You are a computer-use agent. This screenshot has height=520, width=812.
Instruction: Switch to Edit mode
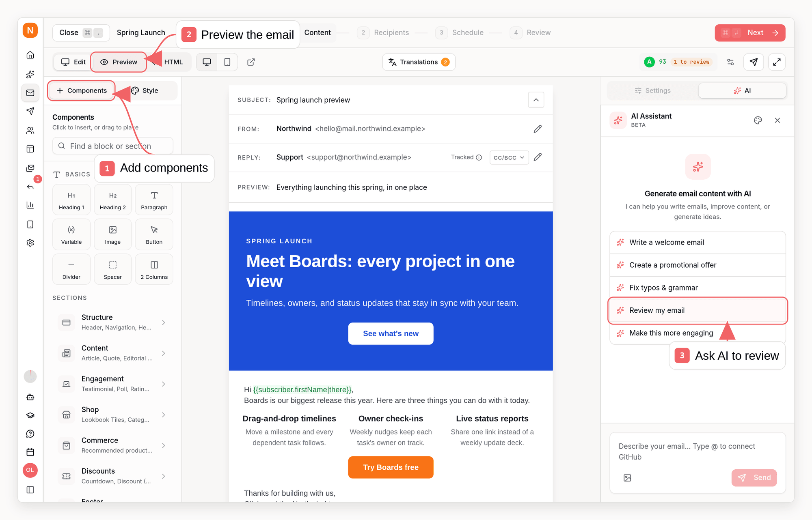click(x=73, y=62)
